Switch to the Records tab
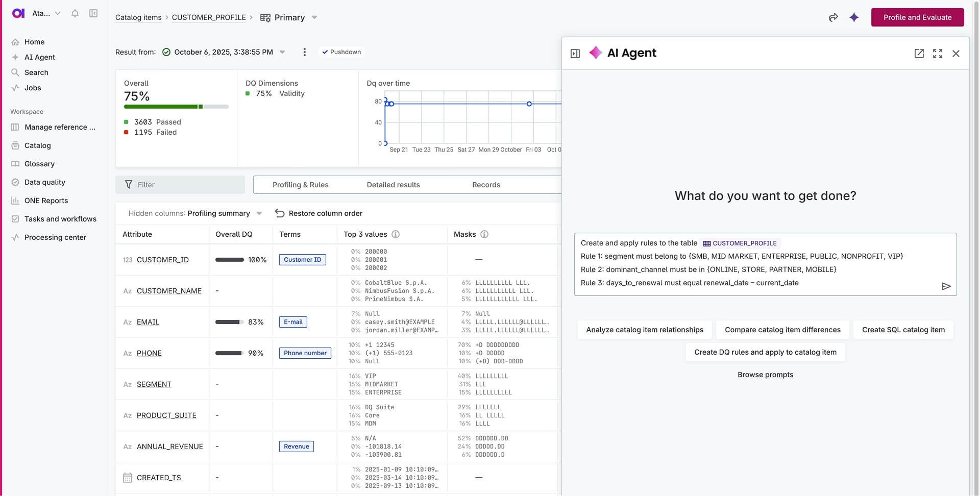980x496 pixels. tap(486, 185)
